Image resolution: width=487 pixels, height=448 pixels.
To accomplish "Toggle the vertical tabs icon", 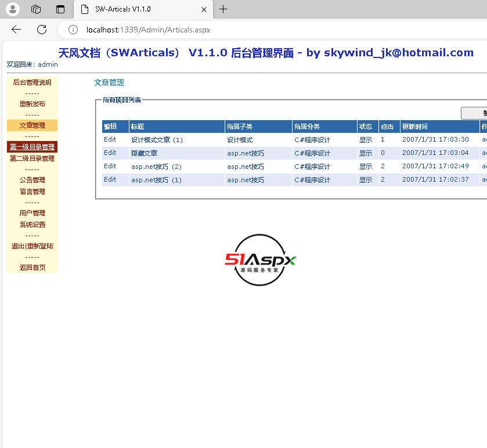I will [x=60, y=9].
